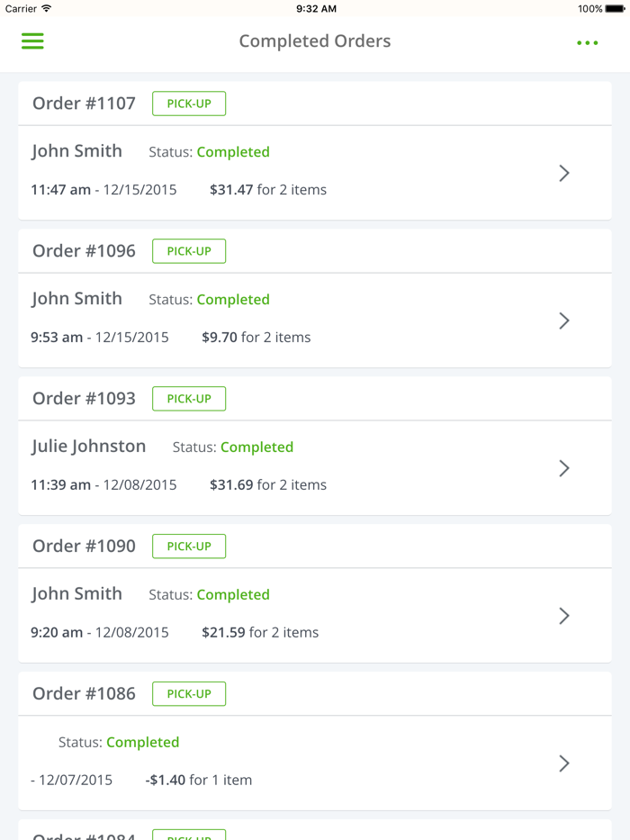
Task: Select the Carrier label in status bar
Action: coord(22,8)
